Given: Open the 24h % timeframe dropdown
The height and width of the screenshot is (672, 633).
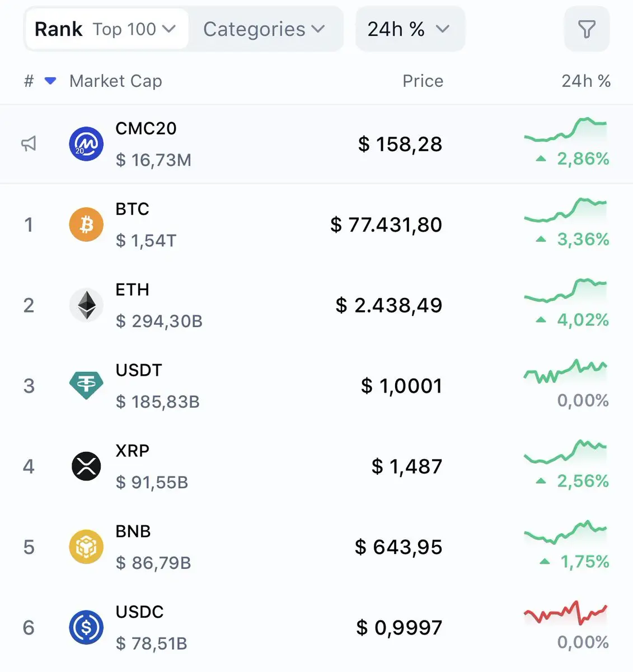Looking at the screenshot, I should click(x=410, y=29).
